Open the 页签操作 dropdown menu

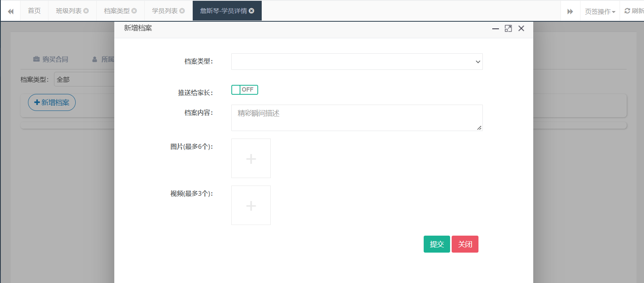pos(600,11)
